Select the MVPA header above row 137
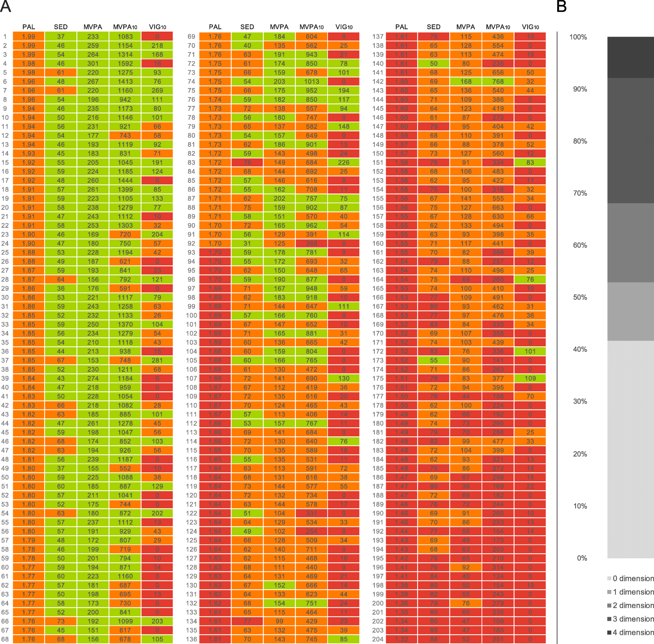Image resolution: width=654 pixels, height=644 pixels. [465, 27]
